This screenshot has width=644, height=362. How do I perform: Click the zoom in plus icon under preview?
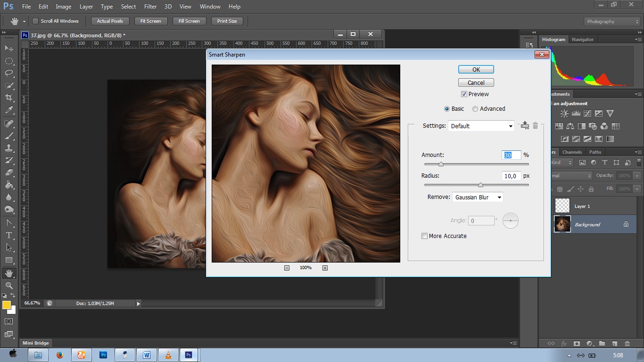click(325, 268)
